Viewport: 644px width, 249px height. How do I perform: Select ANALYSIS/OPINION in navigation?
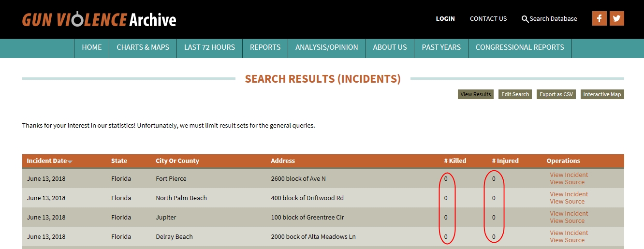[x=327, y=47]
